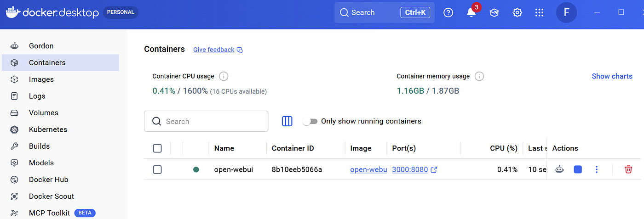
Task: Open the user account avatar F
Action: coord(567,12)
